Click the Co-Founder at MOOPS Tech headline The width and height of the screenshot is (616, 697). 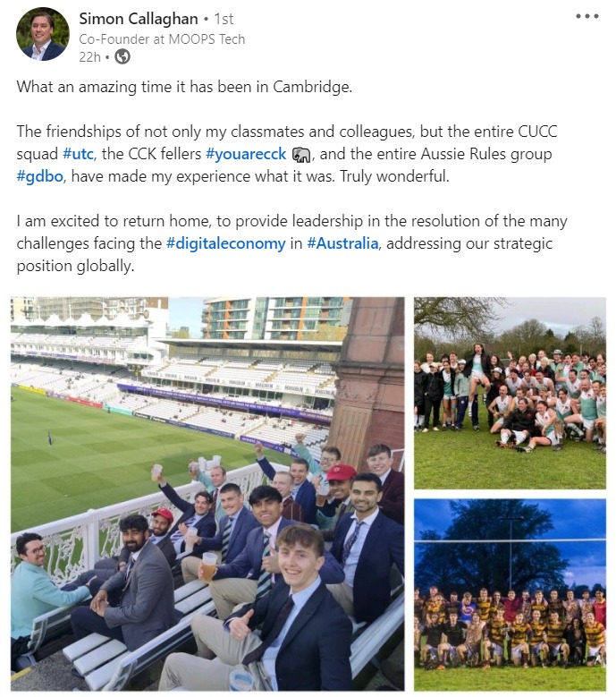tap(162, 39)
